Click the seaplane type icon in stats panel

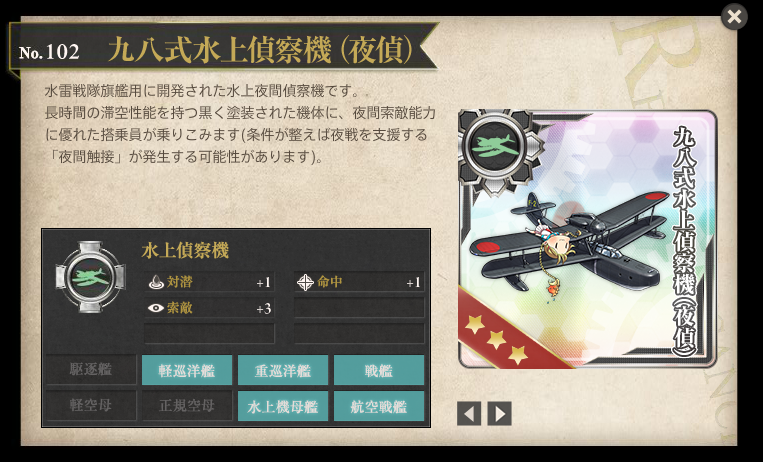pos(91,277)
